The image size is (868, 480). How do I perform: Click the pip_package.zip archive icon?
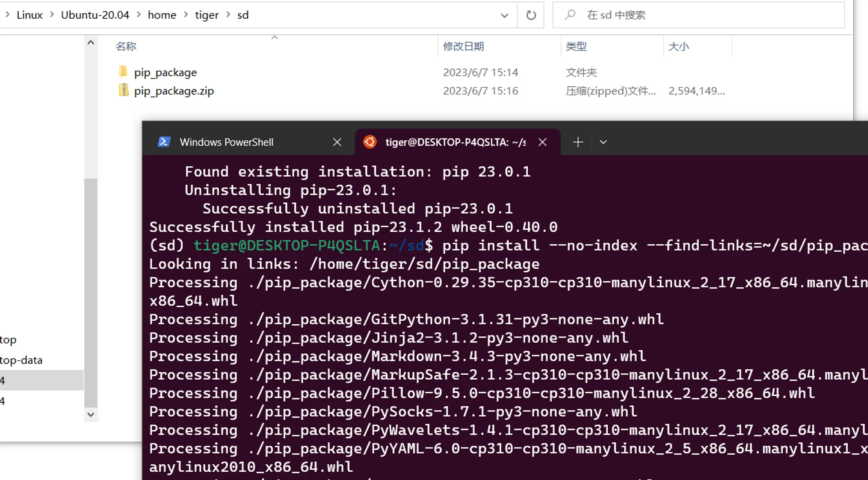click(123, 90)
